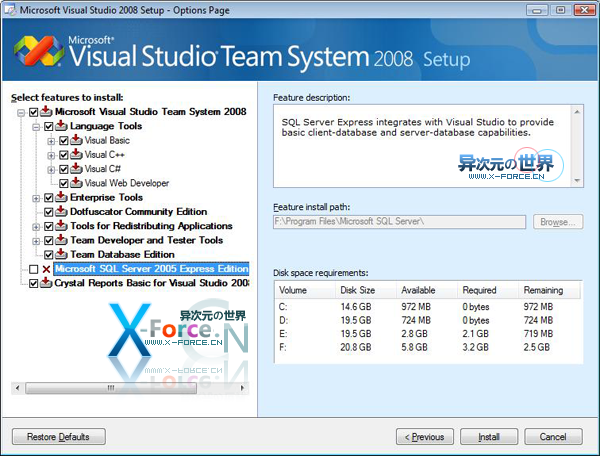The height and width of the screenshot is (456, 600).
Task: Expand the Visual C++ node
Action: coord(51,155)
